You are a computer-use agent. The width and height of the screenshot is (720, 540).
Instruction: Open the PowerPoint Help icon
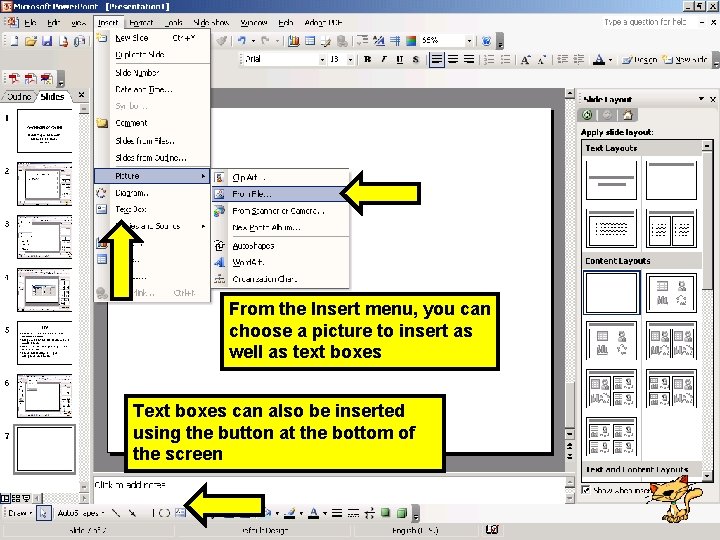486,41
